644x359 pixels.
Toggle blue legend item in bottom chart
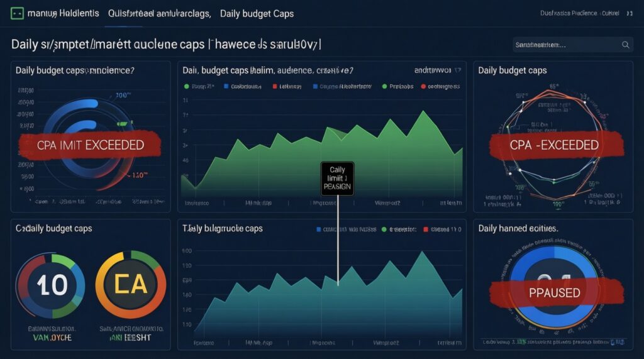coord(319,229)
